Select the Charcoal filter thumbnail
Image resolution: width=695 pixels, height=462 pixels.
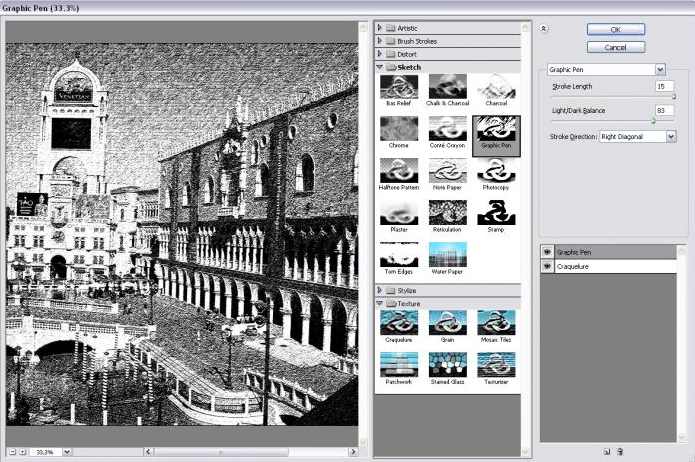[496, 87]
